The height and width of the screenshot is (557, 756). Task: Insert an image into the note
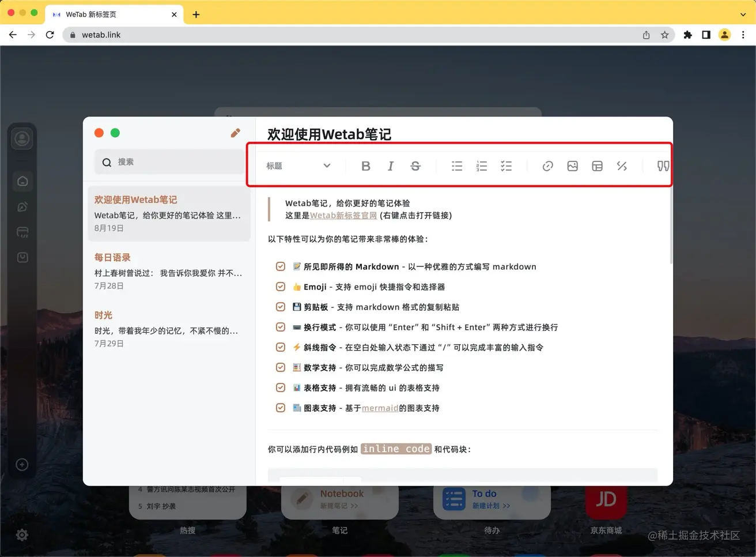point(573,166)
